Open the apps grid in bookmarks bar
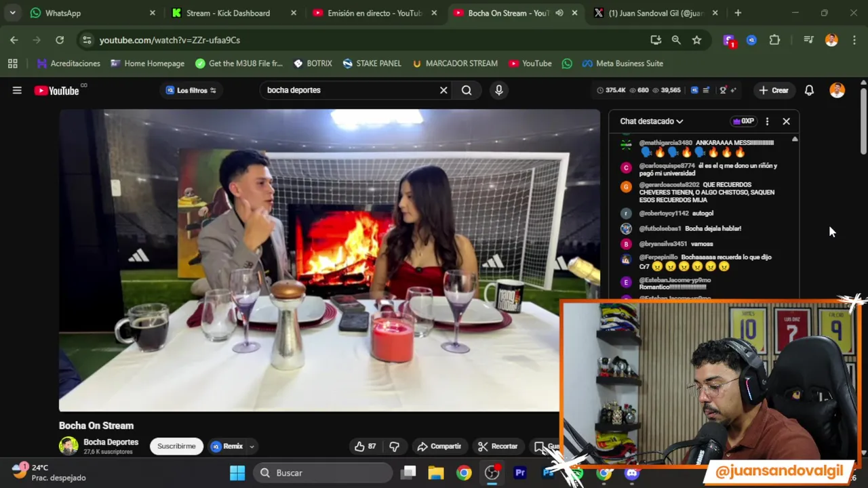This screenshot has width=868, height=488. click(12, 64)
